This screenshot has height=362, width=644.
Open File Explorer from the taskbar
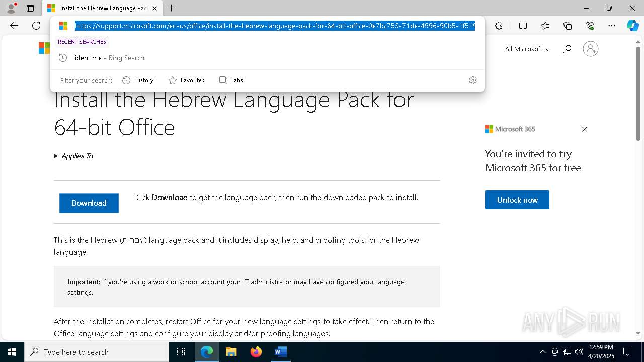click(231, 352)
